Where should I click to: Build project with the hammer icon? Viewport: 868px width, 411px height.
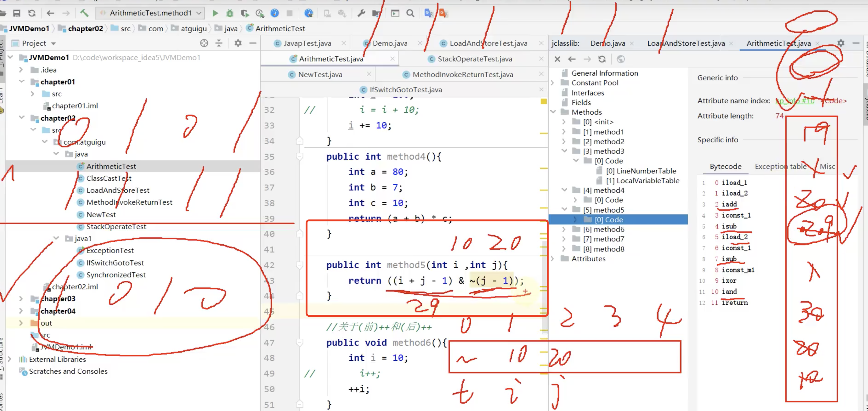(84, 13)
